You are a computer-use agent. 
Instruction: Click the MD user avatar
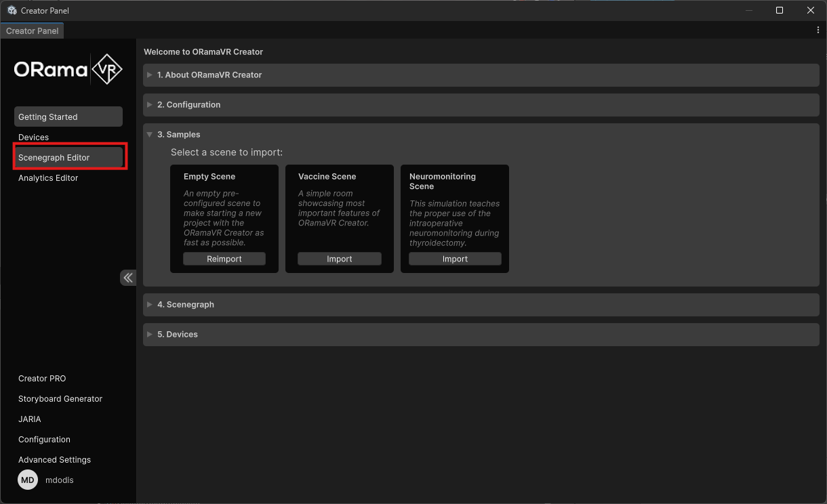27,480
